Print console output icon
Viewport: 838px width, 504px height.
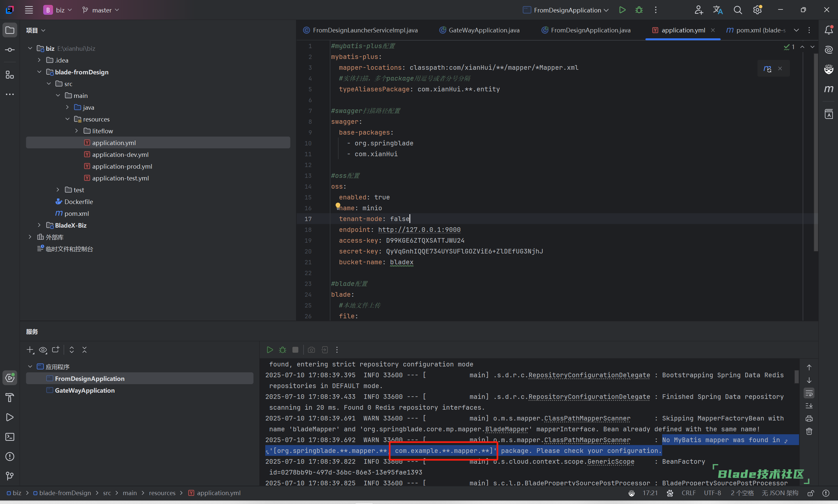tap(809, 419)
